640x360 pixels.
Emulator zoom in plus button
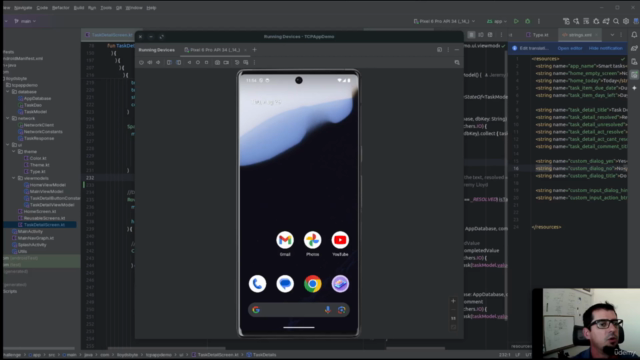tap(453, 301)
